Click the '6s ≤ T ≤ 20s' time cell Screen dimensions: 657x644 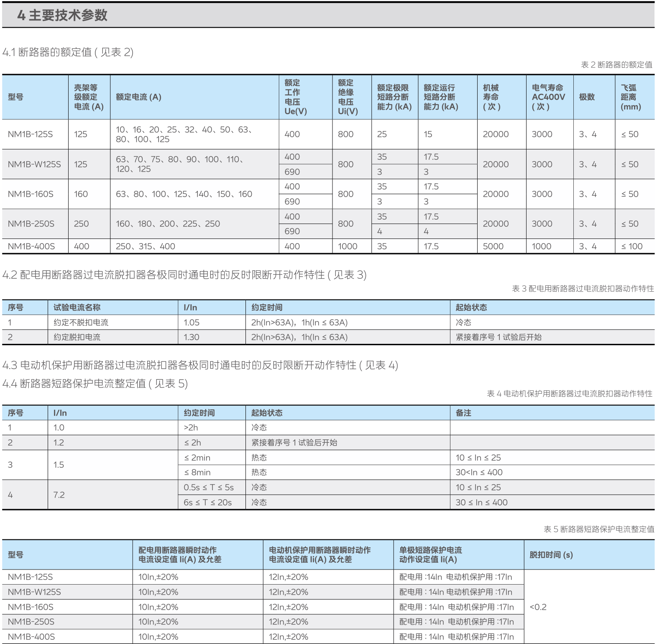[x=207, y=503]
